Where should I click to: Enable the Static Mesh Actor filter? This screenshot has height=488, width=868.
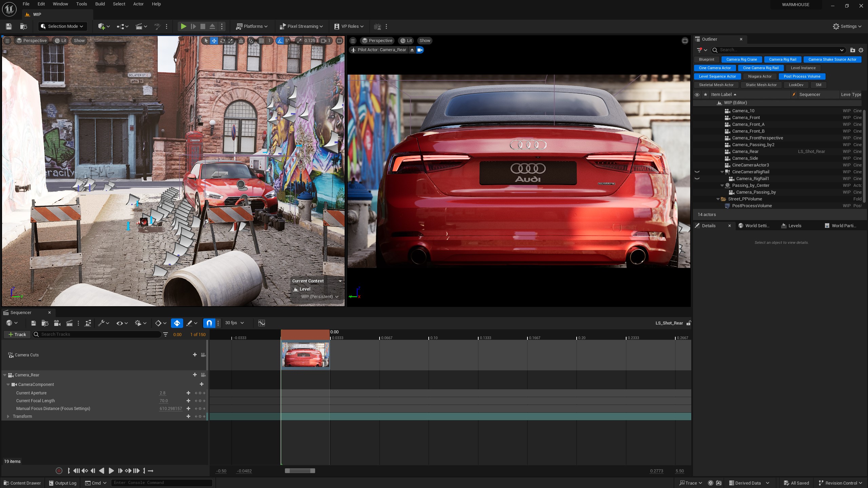[761, 85]
